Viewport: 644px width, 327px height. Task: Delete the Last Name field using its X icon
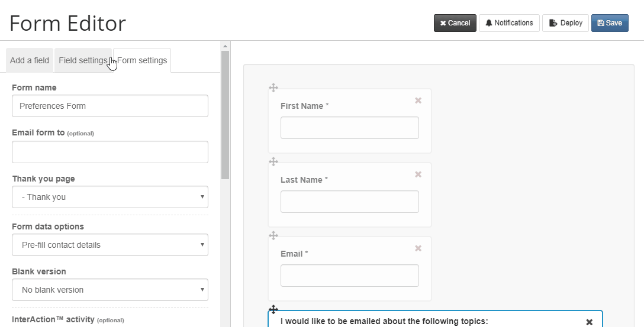[418, 174]
